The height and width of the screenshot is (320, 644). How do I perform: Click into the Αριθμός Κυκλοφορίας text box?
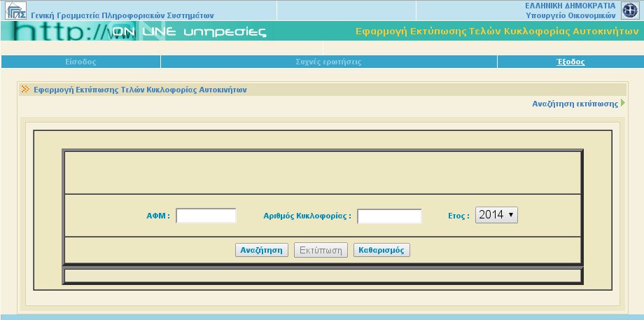(389, 216)
